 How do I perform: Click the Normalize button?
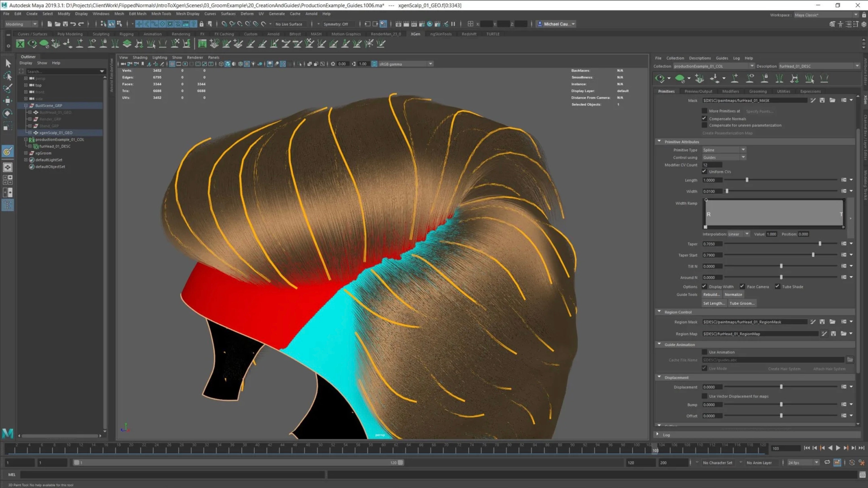point(733,294)
